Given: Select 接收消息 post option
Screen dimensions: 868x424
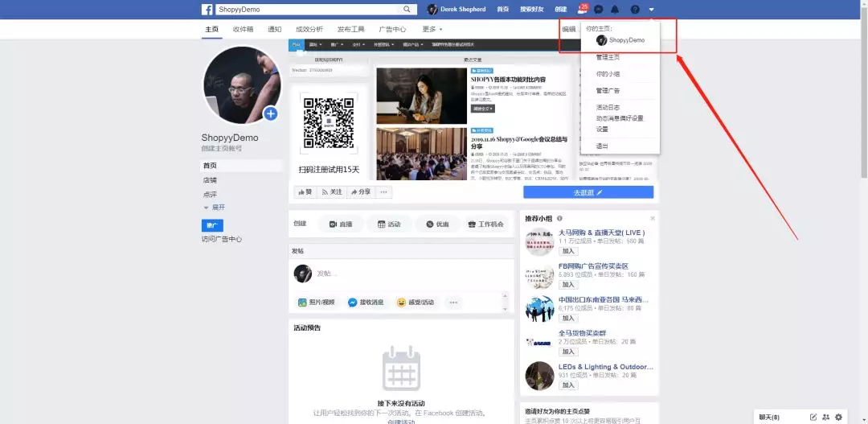Looking at the screenshot, I should (x=366, y=303).
